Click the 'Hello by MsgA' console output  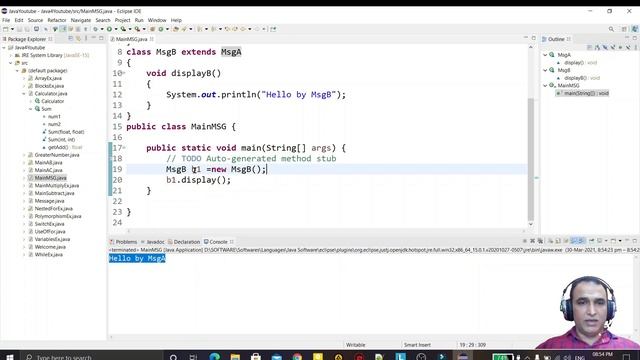[x=137, y=258]
